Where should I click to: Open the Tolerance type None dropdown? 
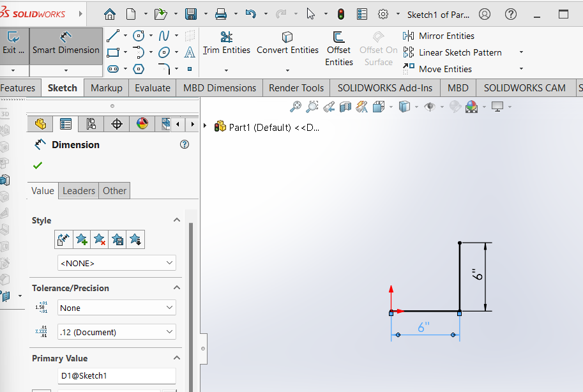click(117, 308)
